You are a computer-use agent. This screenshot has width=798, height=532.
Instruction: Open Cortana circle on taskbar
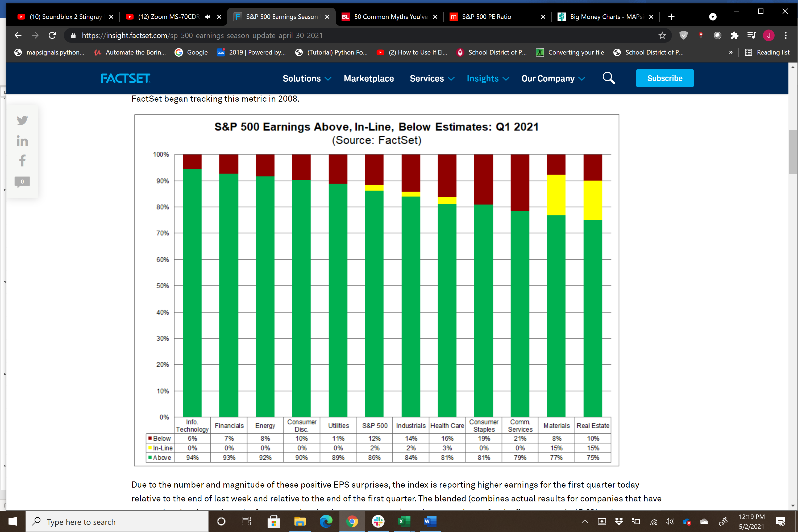coord(221,521)
